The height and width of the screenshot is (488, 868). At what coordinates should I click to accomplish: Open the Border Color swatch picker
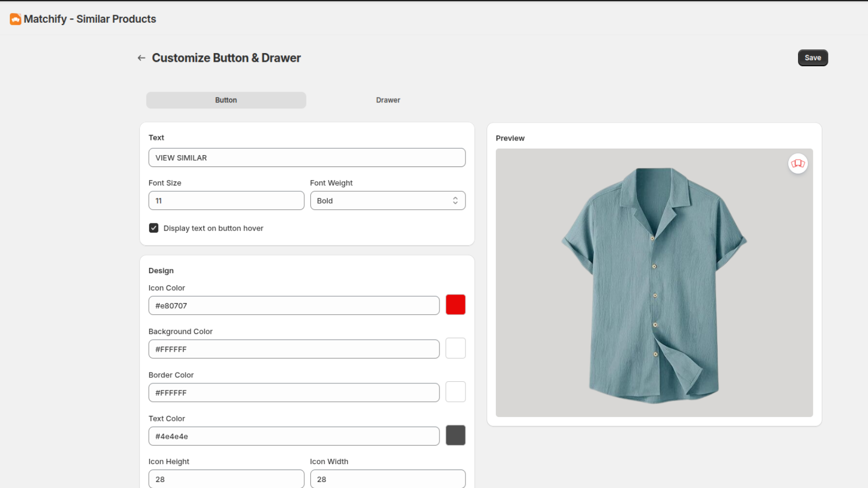click(455, 391)
